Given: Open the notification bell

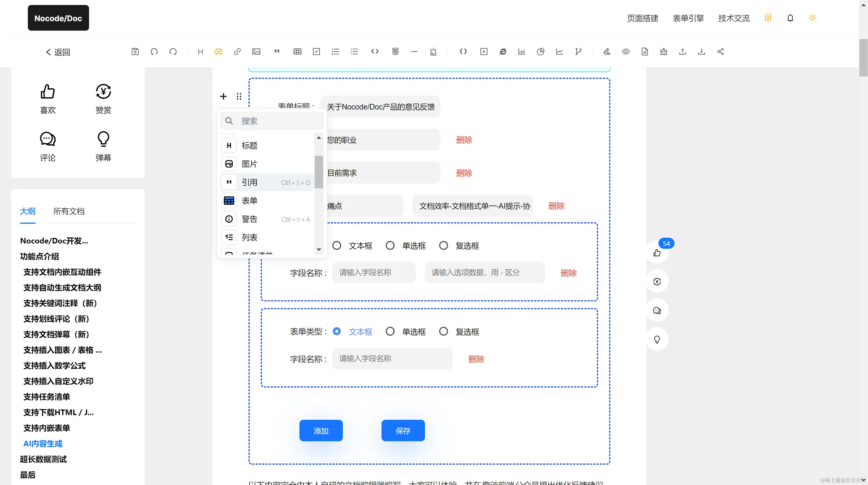Looking at the screenshot, I should coord(790,18).
